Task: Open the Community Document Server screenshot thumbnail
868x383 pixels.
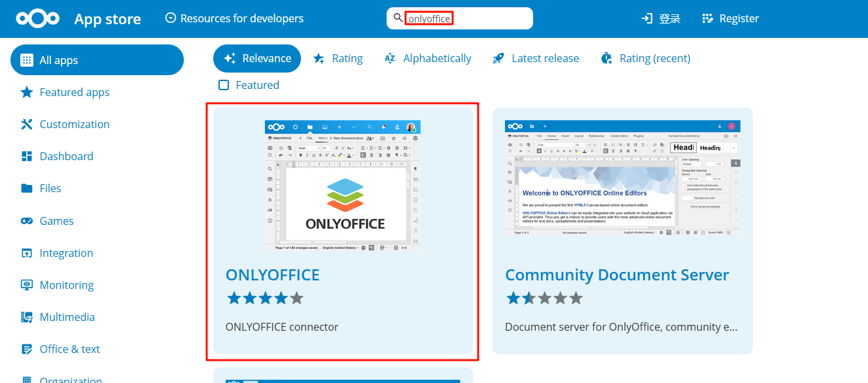Action: tap(623, 178)
